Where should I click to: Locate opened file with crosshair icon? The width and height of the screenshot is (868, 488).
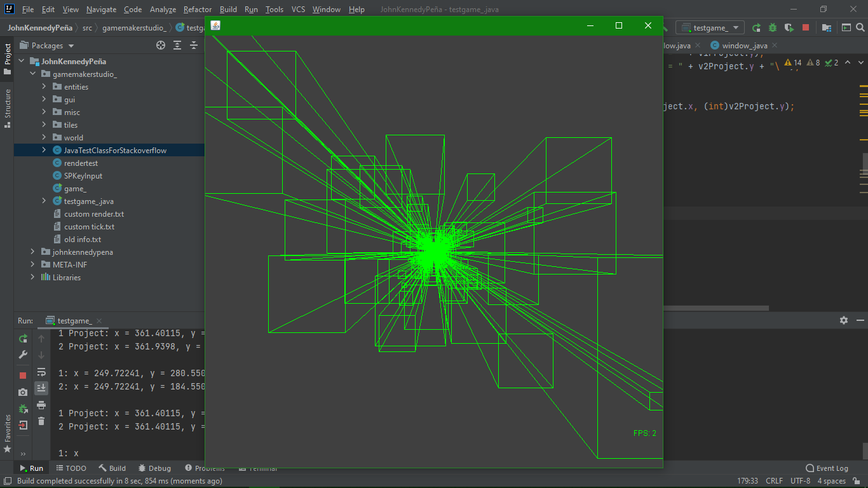coord(161,45)
